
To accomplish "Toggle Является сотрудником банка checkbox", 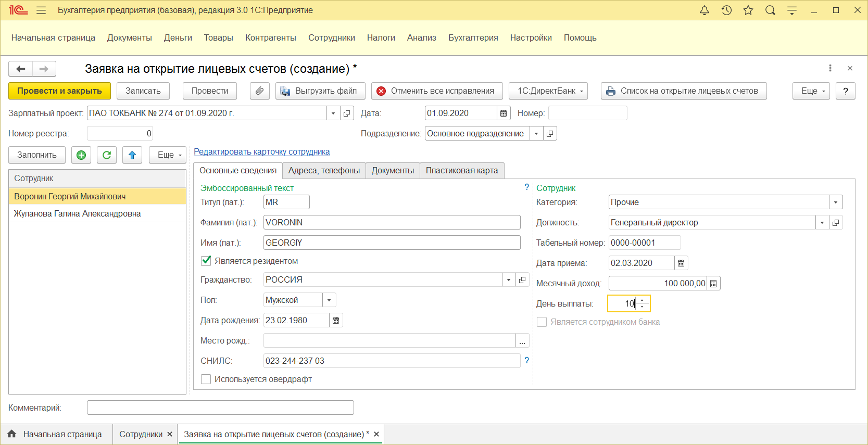I will (x=542, y=322).
